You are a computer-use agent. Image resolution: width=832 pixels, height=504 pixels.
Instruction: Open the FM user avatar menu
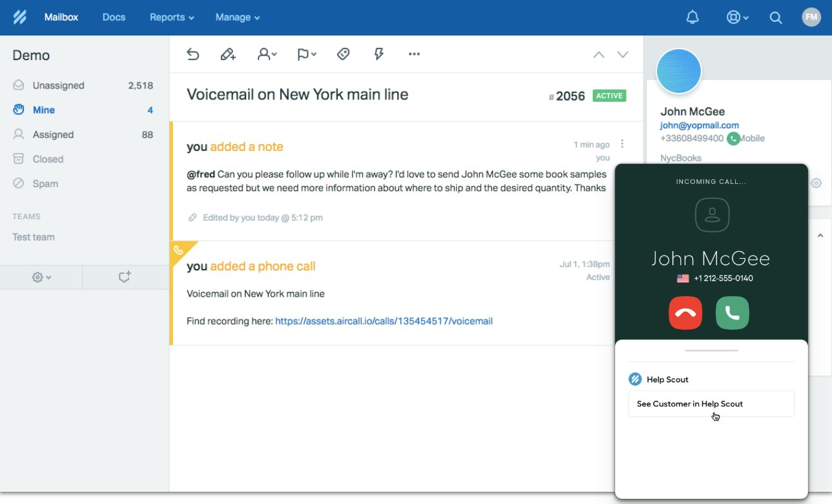pyautogui.click(x=811, y=17)
